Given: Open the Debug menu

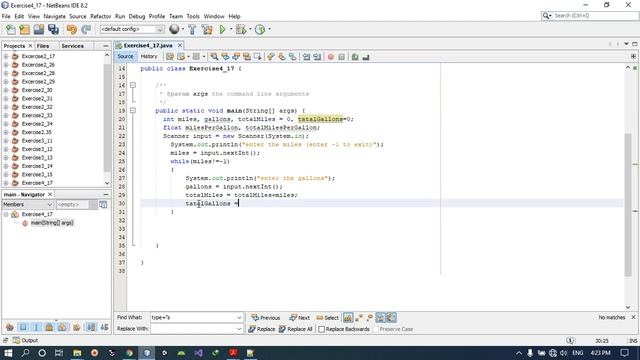Looking at the screenshot, I should (x=137, y=16).
